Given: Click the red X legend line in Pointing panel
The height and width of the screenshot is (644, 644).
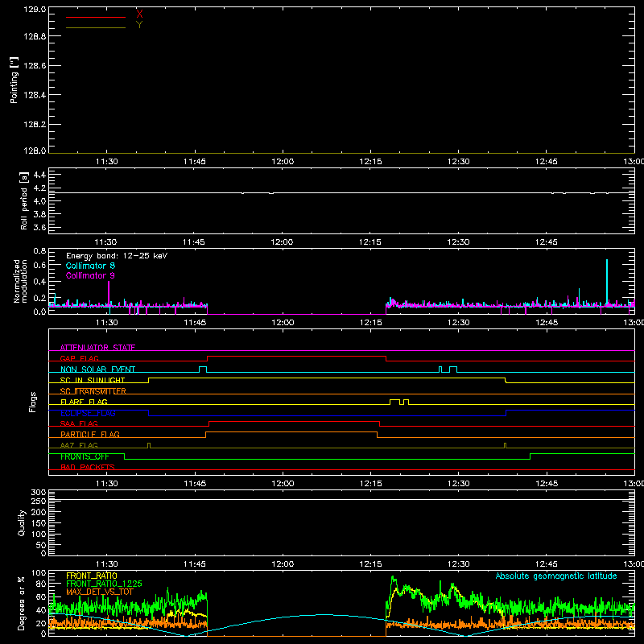Looking at the screenshot, I should pos(96,17).
